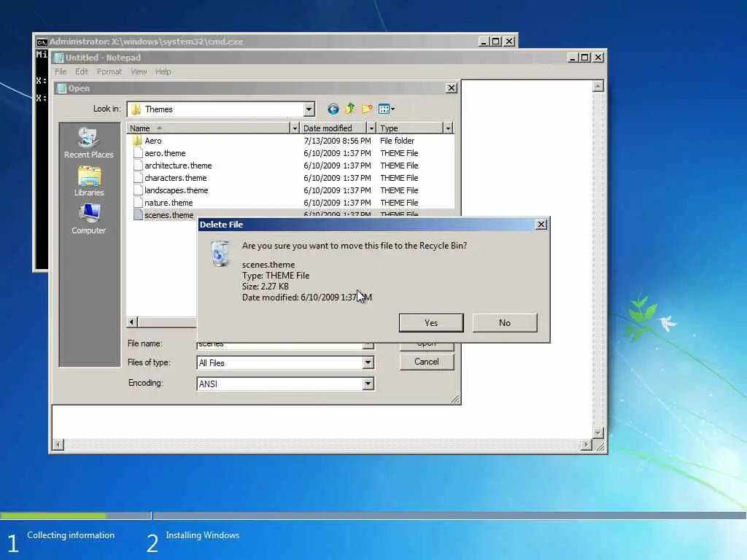Open Libraries in the places bar
Image resolution: width=747 pixels, height=560 pixels.
pyautogui.click(x=89, y=181)
